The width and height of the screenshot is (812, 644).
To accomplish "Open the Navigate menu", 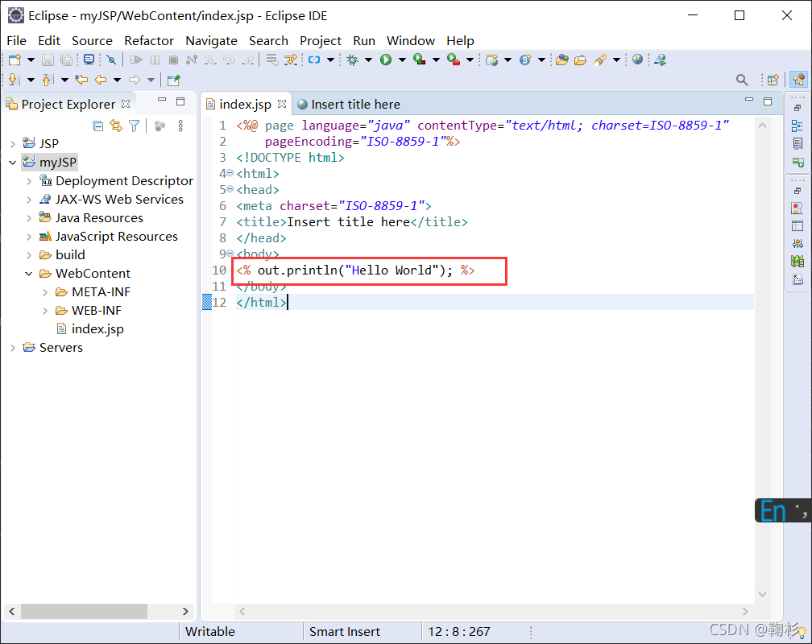I will tap(211, 40).
